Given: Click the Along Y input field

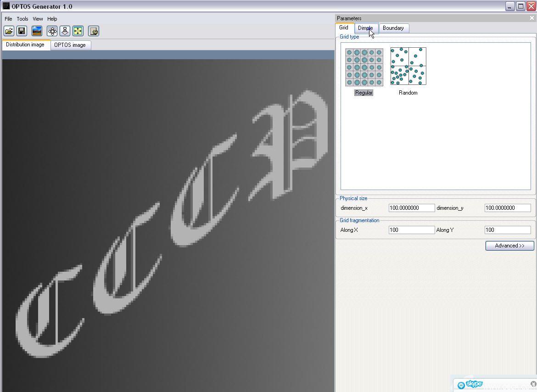Looking at the screenshot, I should click(508, 230).
